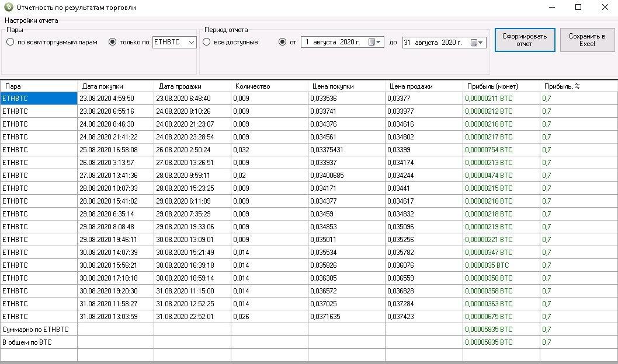Click 'Прибыль, %' column header

point(579,86)
